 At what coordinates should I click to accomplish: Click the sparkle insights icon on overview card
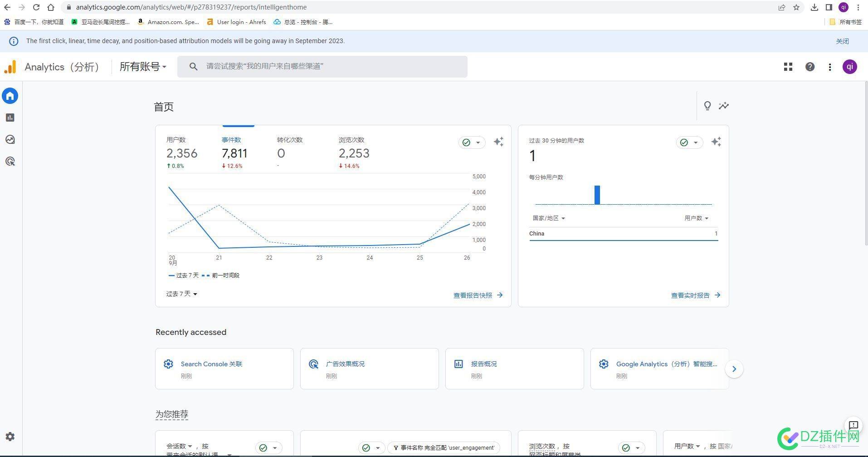pos(498,142)
